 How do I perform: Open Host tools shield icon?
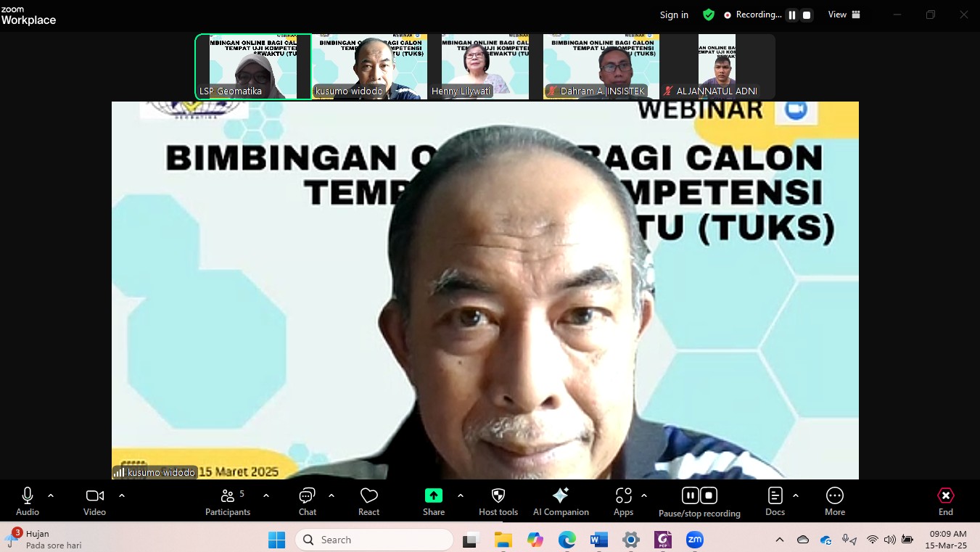pos(498,495)
